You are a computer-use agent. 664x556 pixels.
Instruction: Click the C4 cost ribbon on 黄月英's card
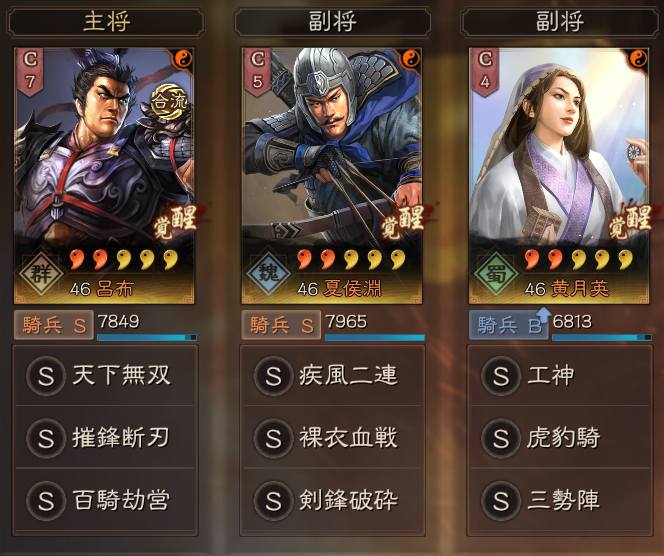[485, 70]
